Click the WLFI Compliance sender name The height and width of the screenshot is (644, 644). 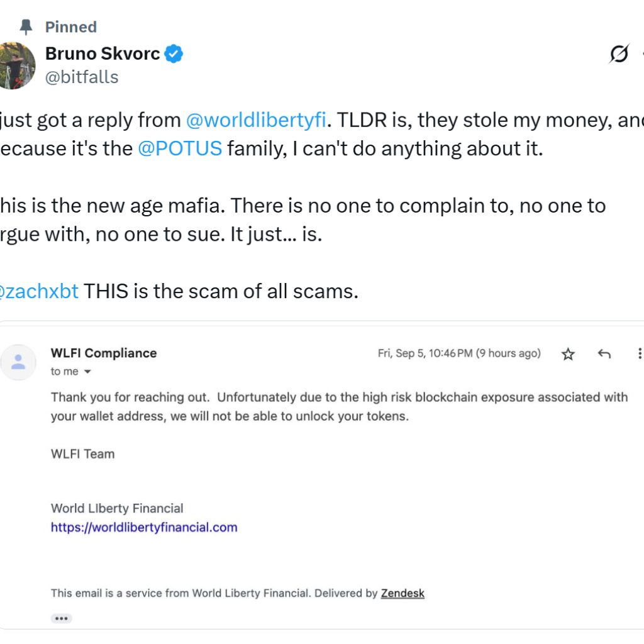point(104,353)
